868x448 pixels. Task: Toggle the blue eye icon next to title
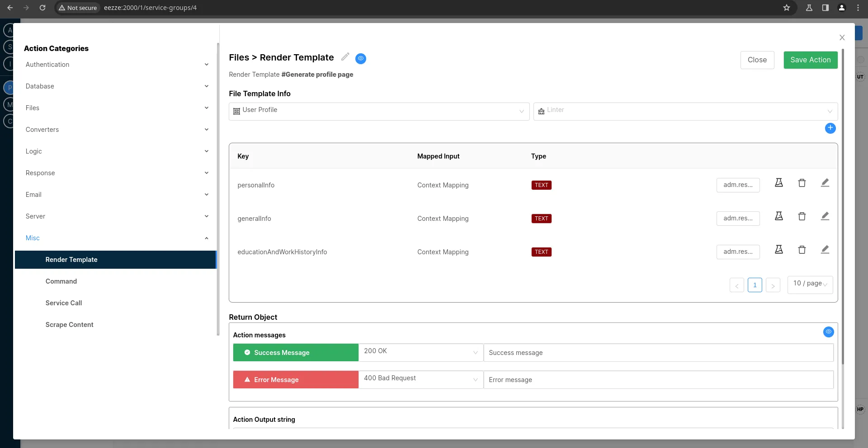tap(360, 58)
